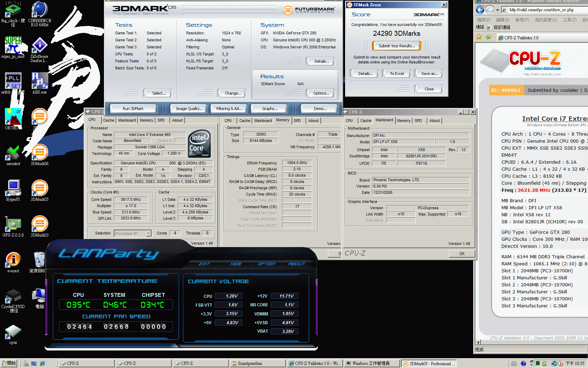Image resolution: width=588 pixels, height=368 pixels.
Task: Select the About tab in middle CPU-Z
Action: click(x=313, y=121)
